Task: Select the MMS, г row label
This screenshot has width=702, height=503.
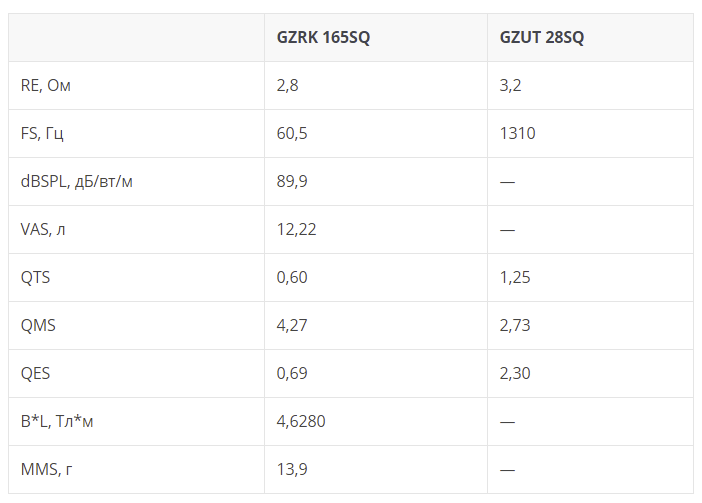Action: point(47,469)
